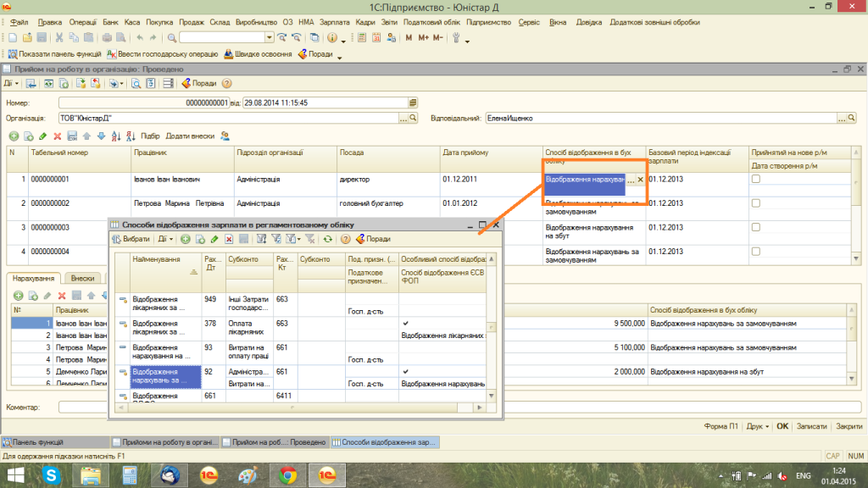Toggle new workplace checkbox for Іванов Іван Іванович
The height and width of the screenshot is (488, 868).
click(x=755, y=180)
